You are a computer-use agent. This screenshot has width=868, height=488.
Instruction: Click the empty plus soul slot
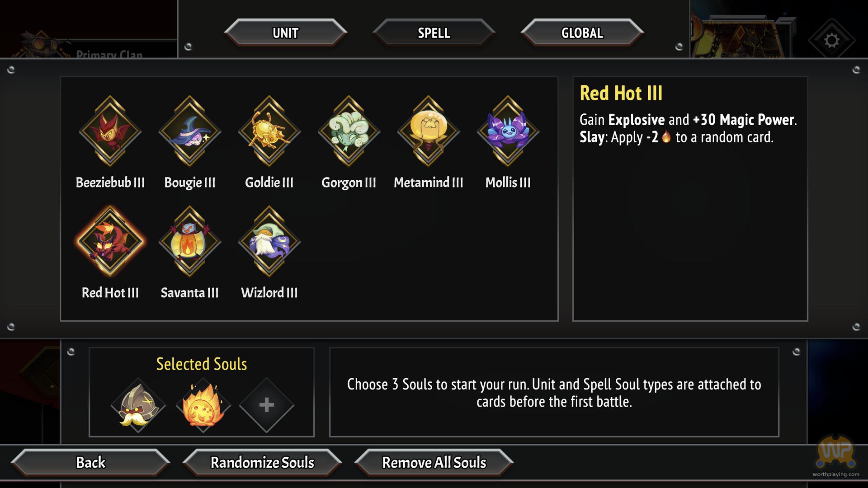[267, 405]
